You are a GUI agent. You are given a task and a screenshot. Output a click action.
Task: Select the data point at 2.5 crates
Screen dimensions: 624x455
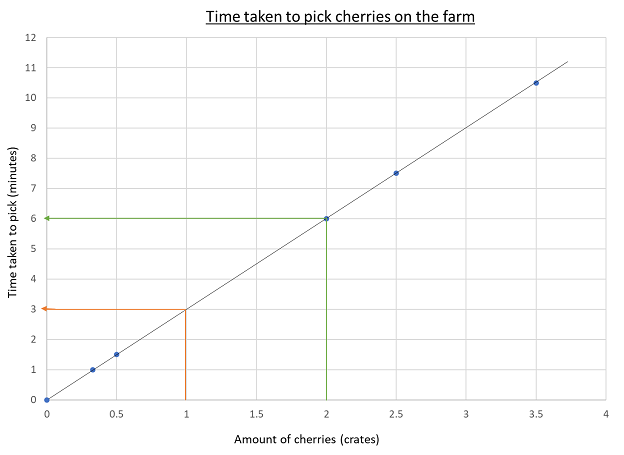(396, 173)
